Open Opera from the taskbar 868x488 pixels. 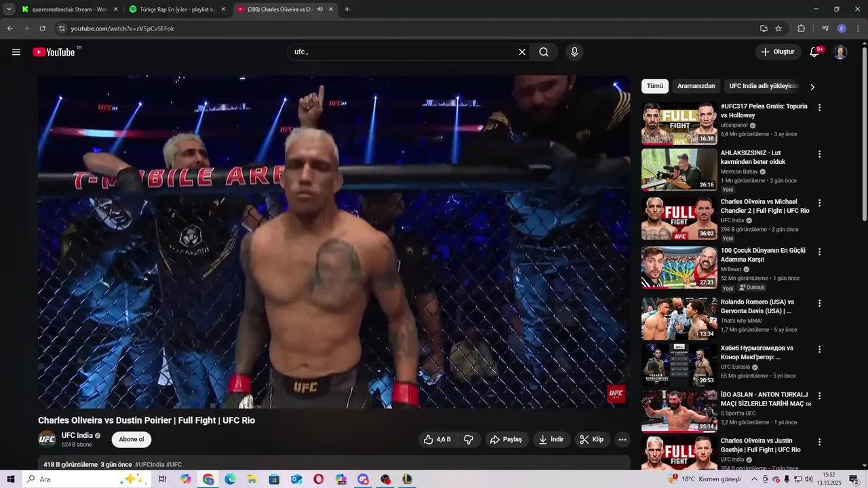click(x=319, y=479)
